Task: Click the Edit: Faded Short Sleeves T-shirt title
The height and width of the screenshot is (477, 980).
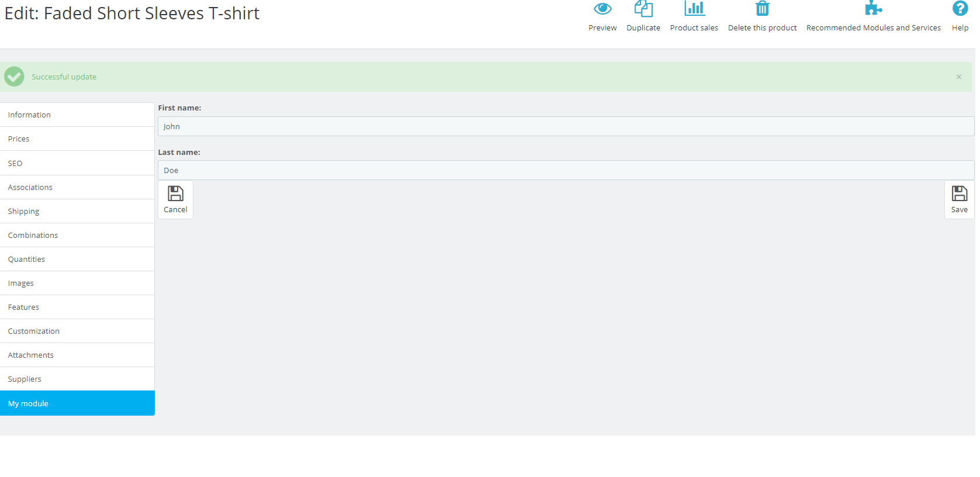Action: [x=132, y=13]
